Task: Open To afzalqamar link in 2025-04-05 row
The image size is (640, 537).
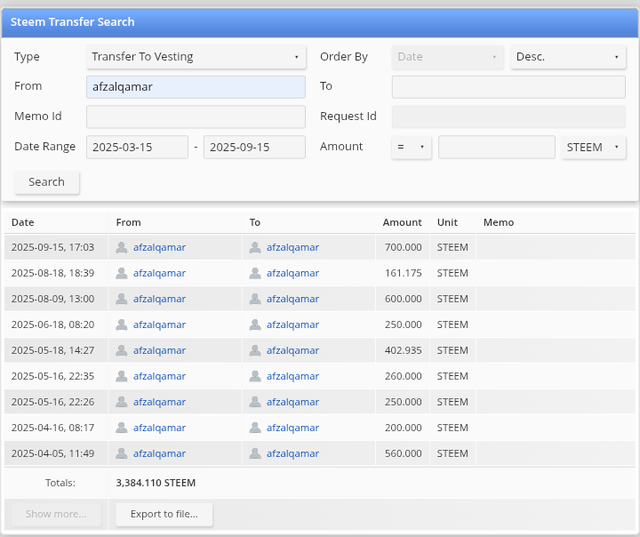Action: pos(293,453)
